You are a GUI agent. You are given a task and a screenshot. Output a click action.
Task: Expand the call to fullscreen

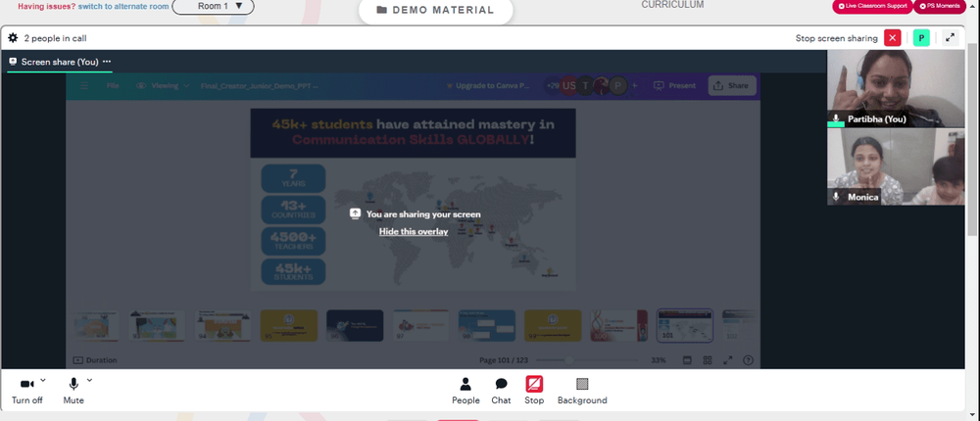click(950, 38)
